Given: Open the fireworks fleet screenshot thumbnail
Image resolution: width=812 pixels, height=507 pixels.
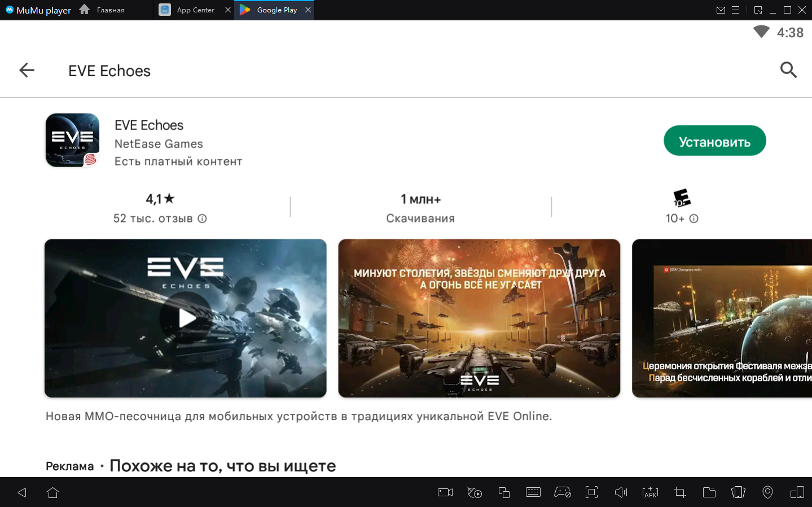Looking at the screenshot, I should (479, 318).
